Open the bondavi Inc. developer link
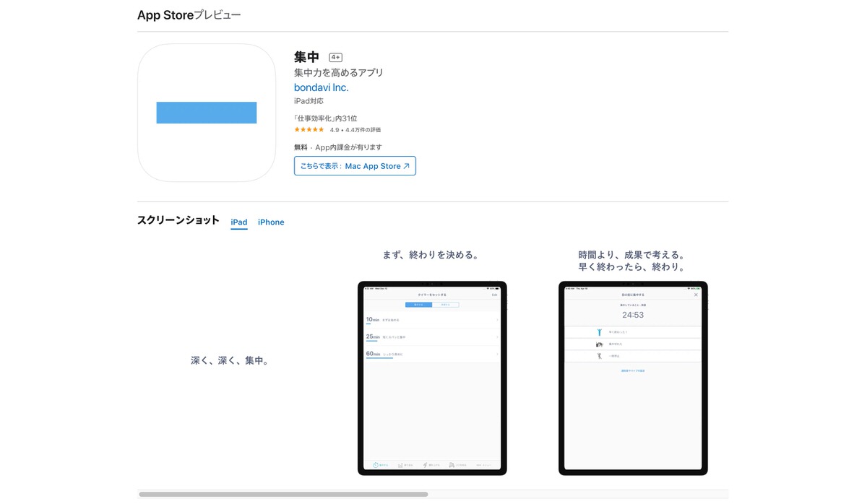This screenshot has width=867, height=504. [321, 87]
